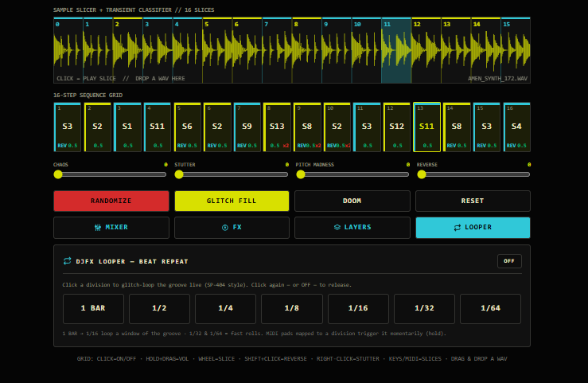This screenshot has width=588, height=383.
Task: Click the DJFX Looper header loop icon
Action: (x=68, y=260)
